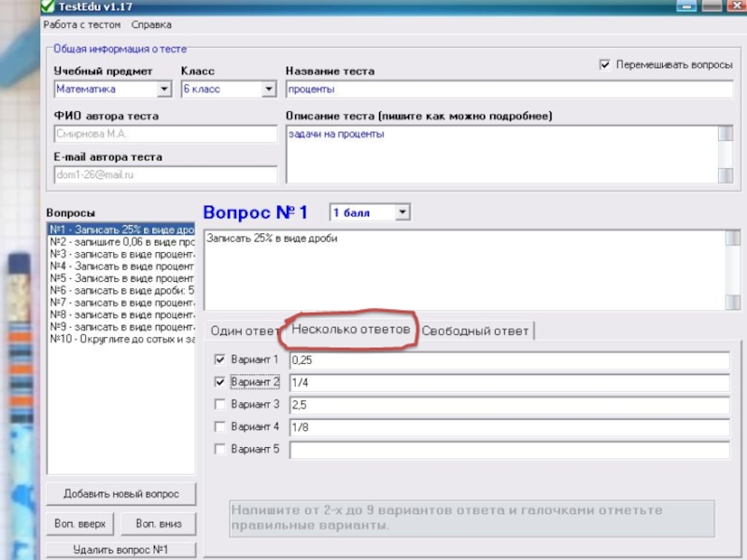
Task: Click the Добавить новый вопрос button
Action: click(x=121, y=494)
